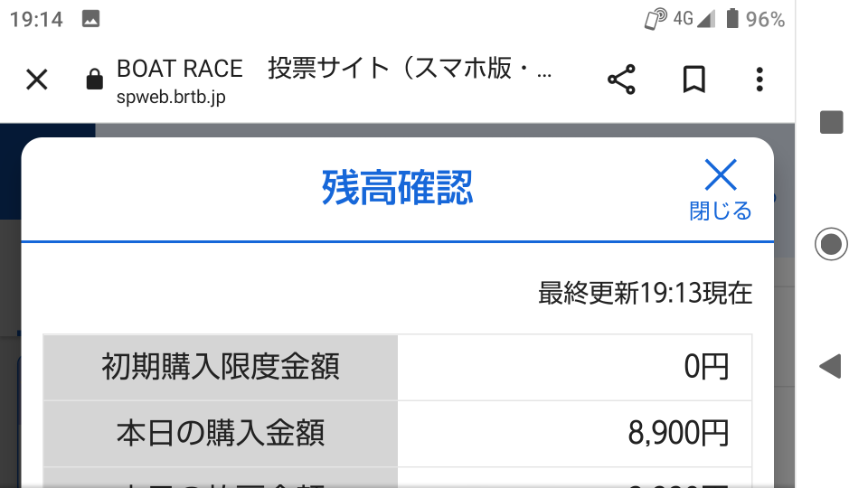
Task: Tap the 残高確認 dialog title
Action: point(397,188)
